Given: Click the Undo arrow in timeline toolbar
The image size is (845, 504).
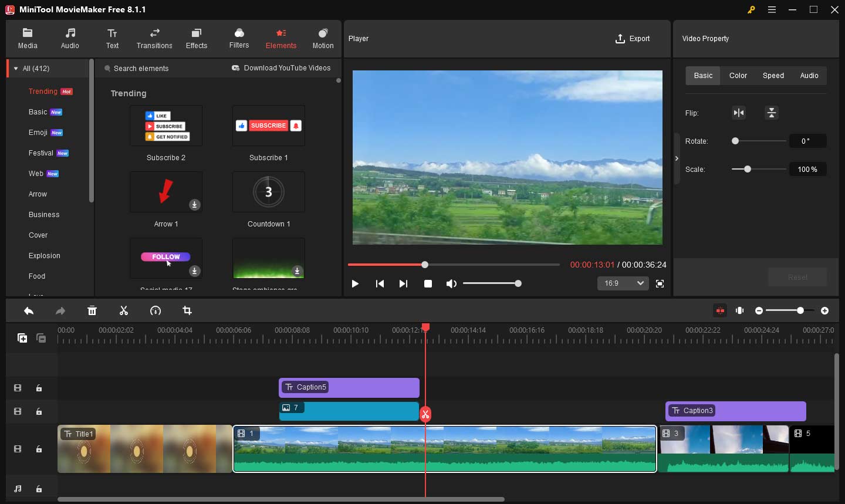Looking at the screenshot, I should click(29, 310).
